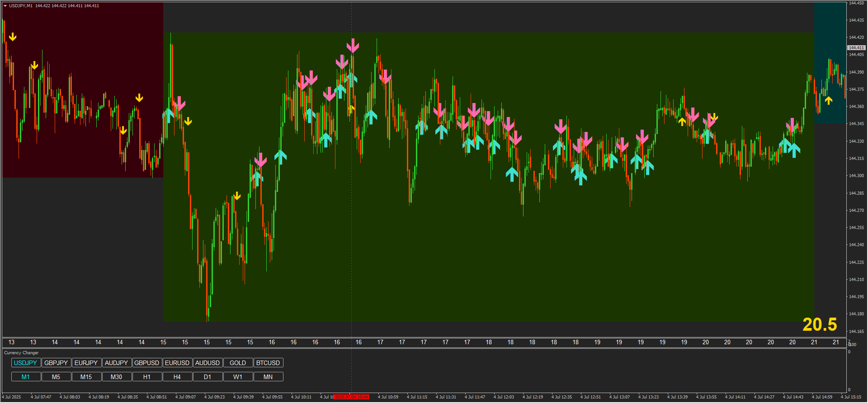Screen dimensions: 868x403
Task: Click the 4 Jul 12:03 time label
Action: point(504,397)
